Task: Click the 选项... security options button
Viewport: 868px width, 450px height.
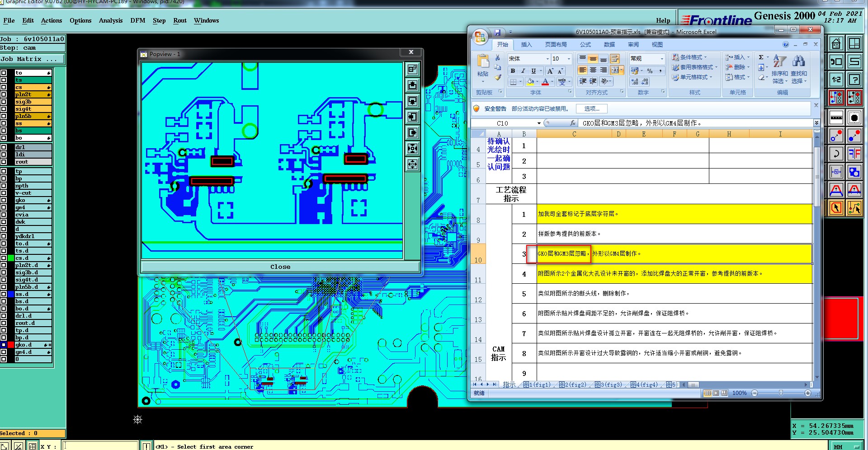Action: pyautogui.click(x=591, y=109)
